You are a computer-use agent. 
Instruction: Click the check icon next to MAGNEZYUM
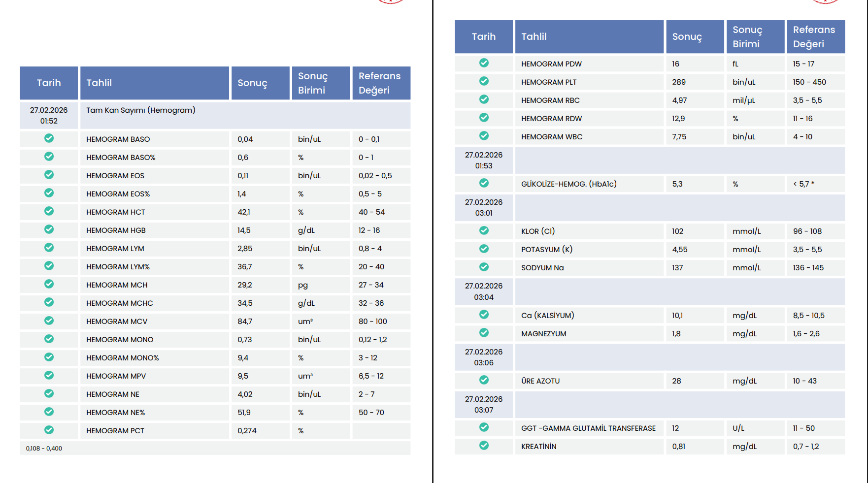click(x=484, y=333)
